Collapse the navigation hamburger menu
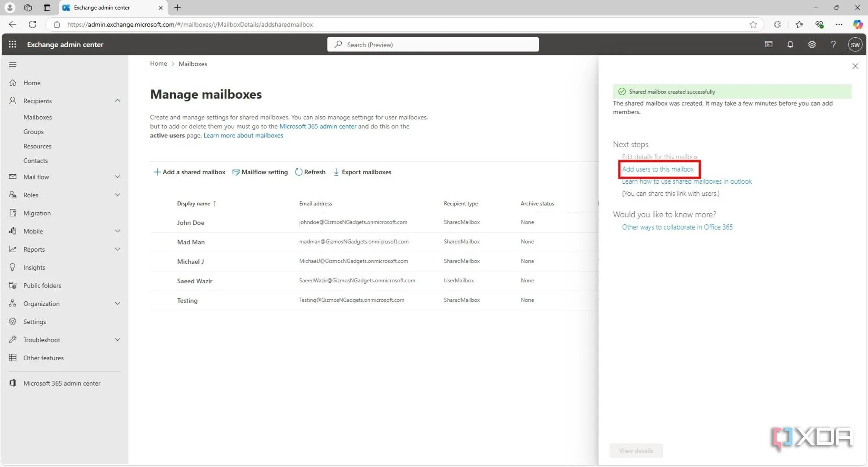Image resolution: width=868 pixels, height=467 pixels. 13,64
